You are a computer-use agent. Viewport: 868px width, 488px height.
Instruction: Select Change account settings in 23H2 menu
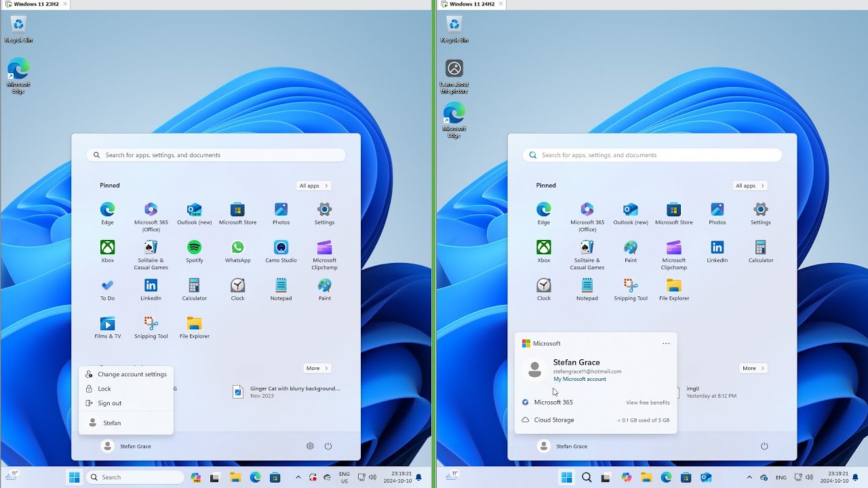pyautogui.click(x=126, y=374)
